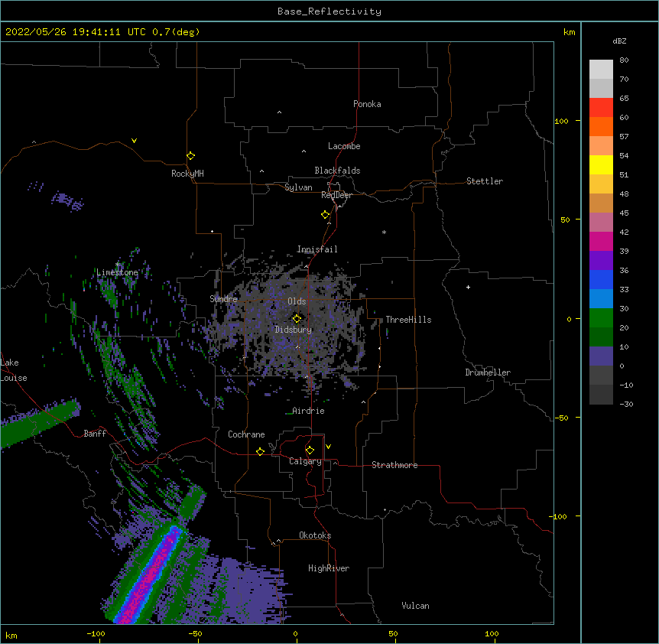Pick the slate-blue 10-0 dBZ legend swatch

(601, 356)
